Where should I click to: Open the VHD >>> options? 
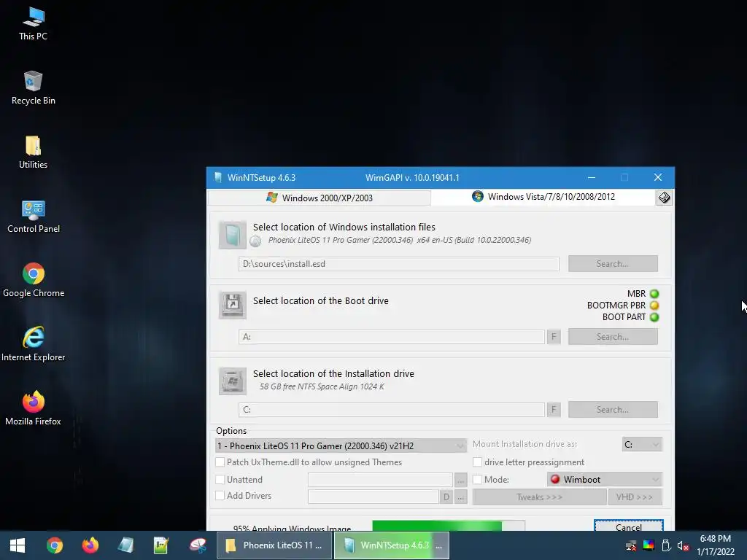(635, 497)
